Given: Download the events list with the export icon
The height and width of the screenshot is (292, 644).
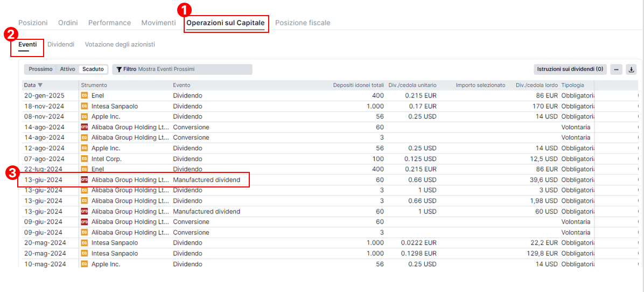Looking at the screenshot, I should pyautogui.click(x=632, y=69).
